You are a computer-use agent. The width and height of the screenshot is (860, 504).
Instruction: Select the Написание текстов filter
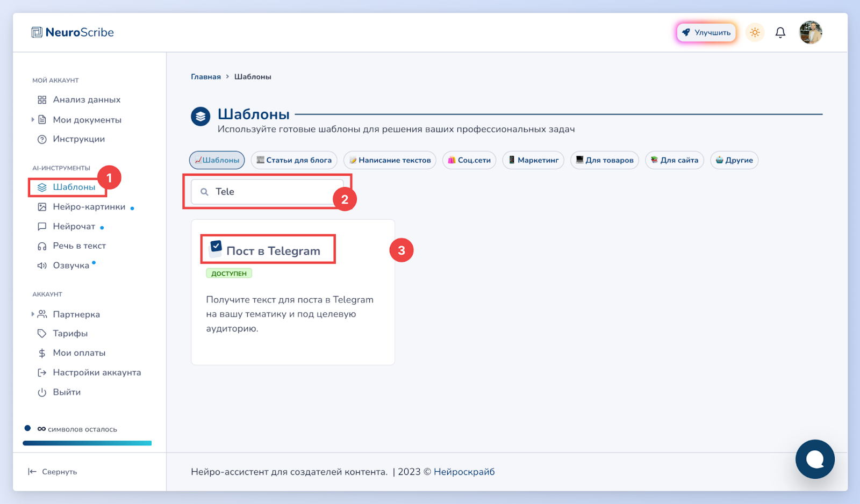(x=390, y=160)
